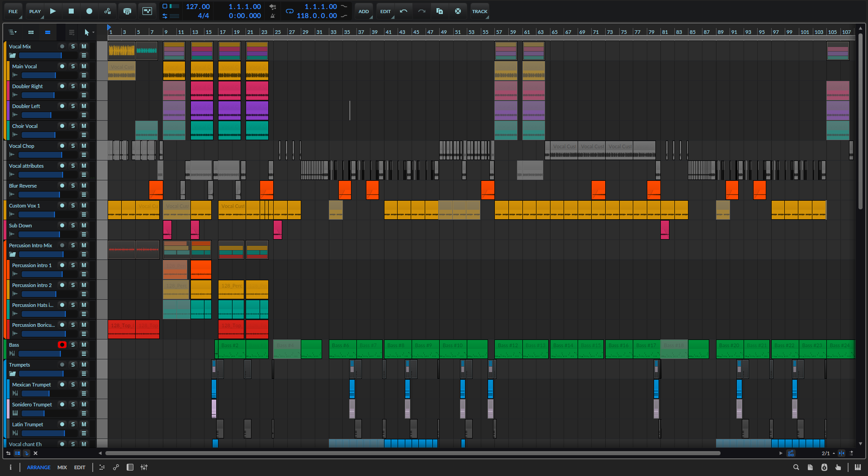Toggle punch-in icon

(x=344, y=7)
